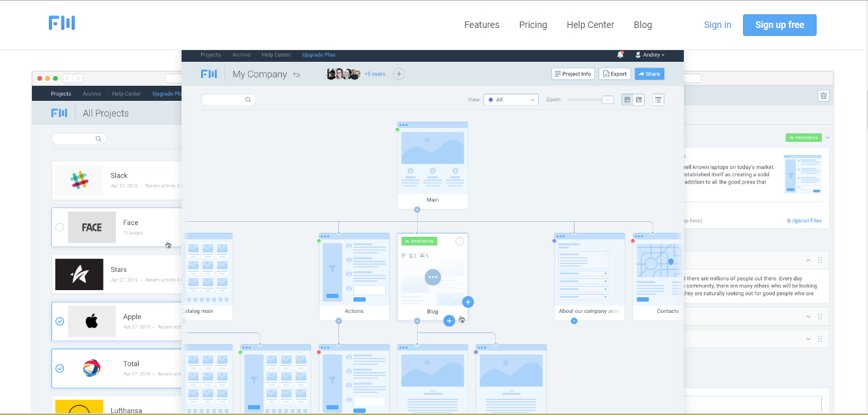Uncheck the Apple project checkmark
The height and width of the screenshot is (415, 868).
pos(59,321)
